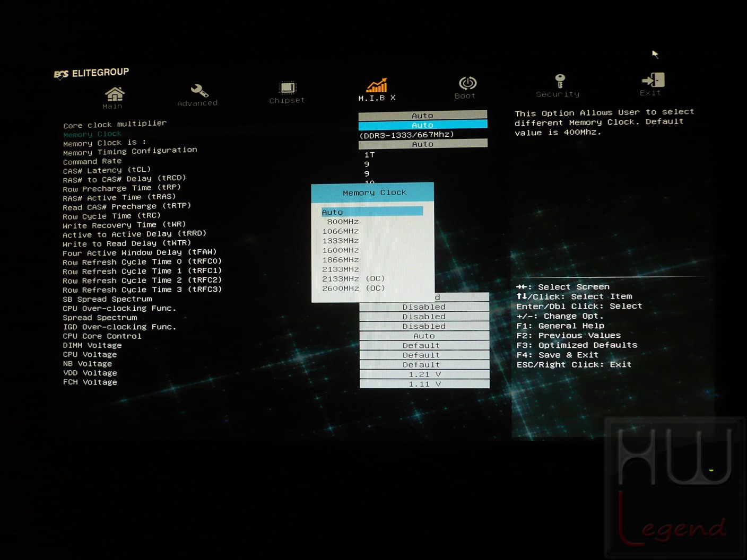Open the Security key icon

pos(560,81)
